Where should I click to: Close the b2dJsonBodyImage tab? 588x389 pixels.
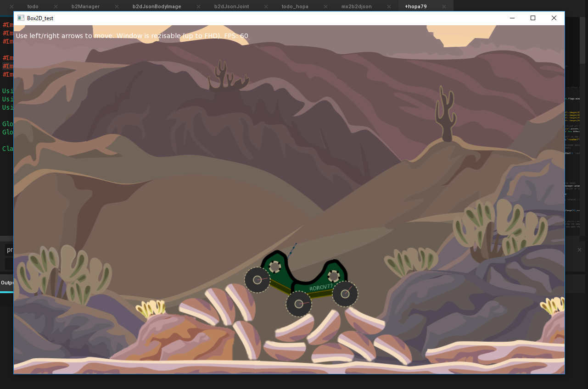point(198,6)
